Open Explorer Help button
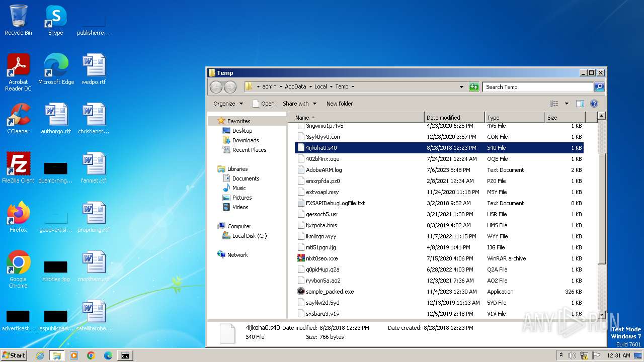This screenshot has height=362, width=644. pyautogui.click(x=594, y=104)
